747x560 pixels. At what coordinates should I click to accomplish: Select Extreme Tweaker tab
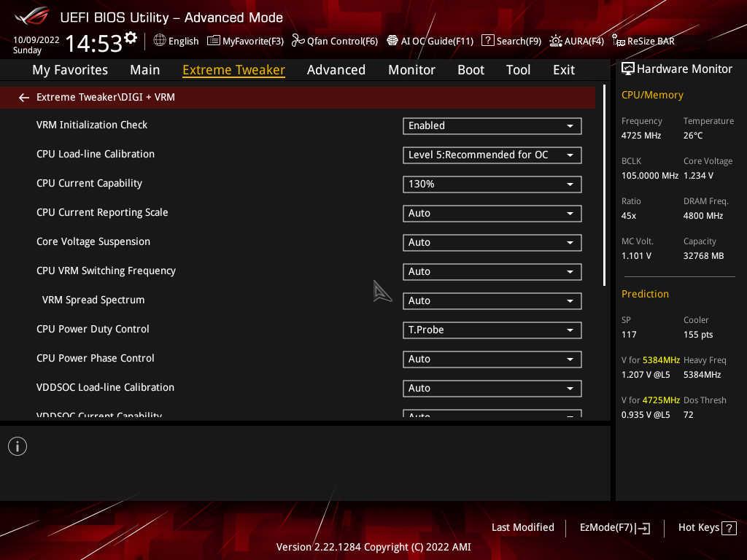pyautogui.click(x=234, y=70)
